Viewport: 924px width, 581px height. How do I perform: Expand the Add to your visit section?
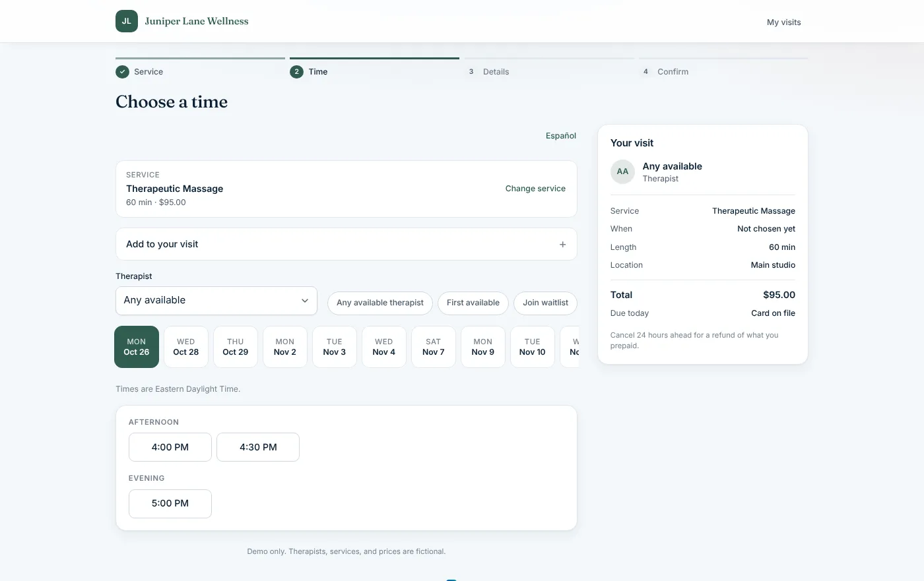point(346,244)
